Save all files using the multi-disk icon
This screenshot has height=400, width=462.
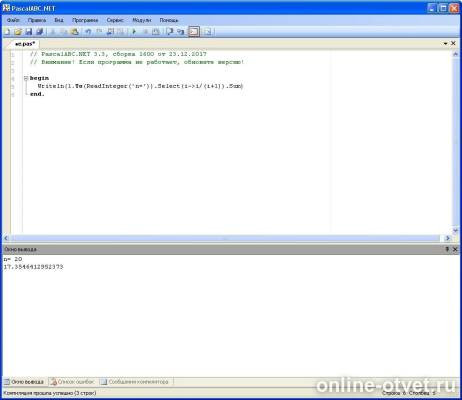point(40,32)
